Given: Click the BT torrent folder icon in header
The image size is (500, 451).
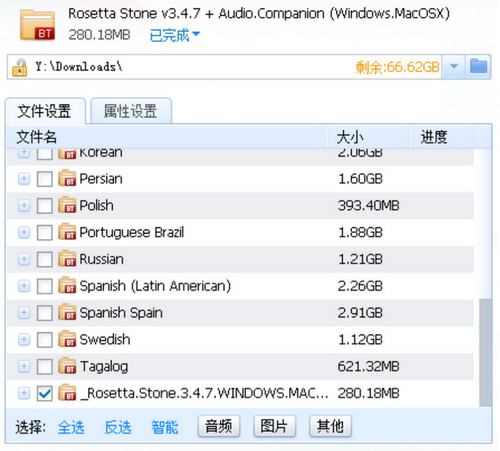Looking at the screenshot, I should click(x=38, y=25).
